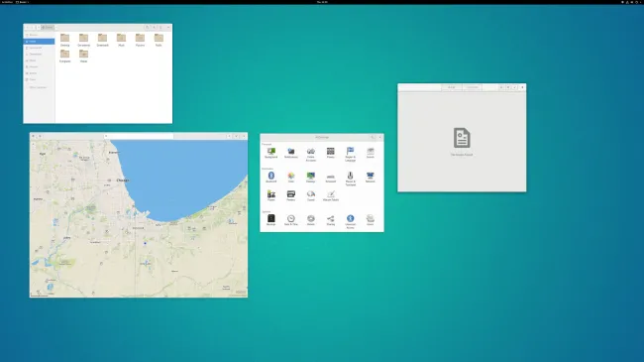The width and height of the screenshot is (644, 362).
Task: Open Privacy settings panel
Action: (331, 153)
